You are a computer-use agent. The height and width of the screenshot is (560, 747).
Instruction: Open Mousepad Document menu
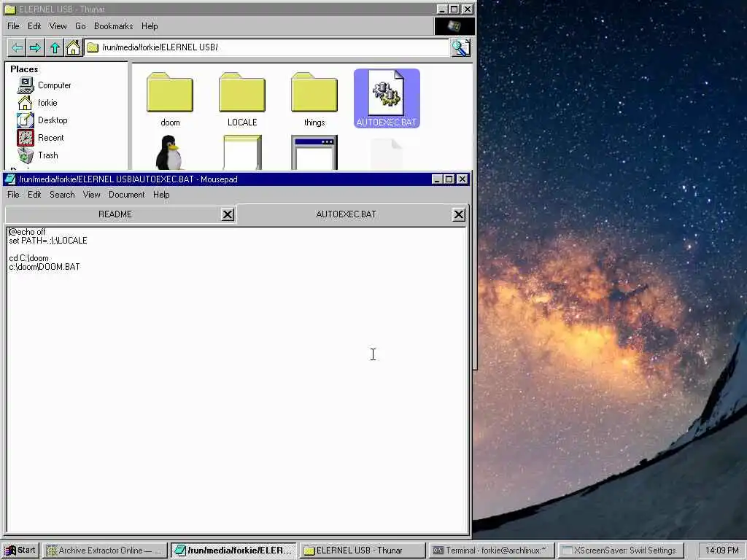(126, 195)
